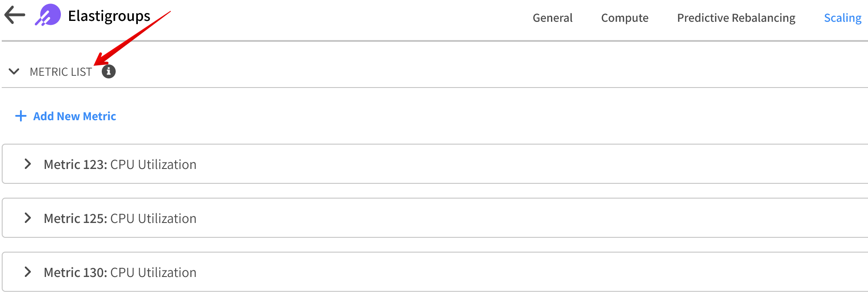This screenshot has width=868, height=297.
Task: Click the METRIC LIST header label
Action: (60, 71)
